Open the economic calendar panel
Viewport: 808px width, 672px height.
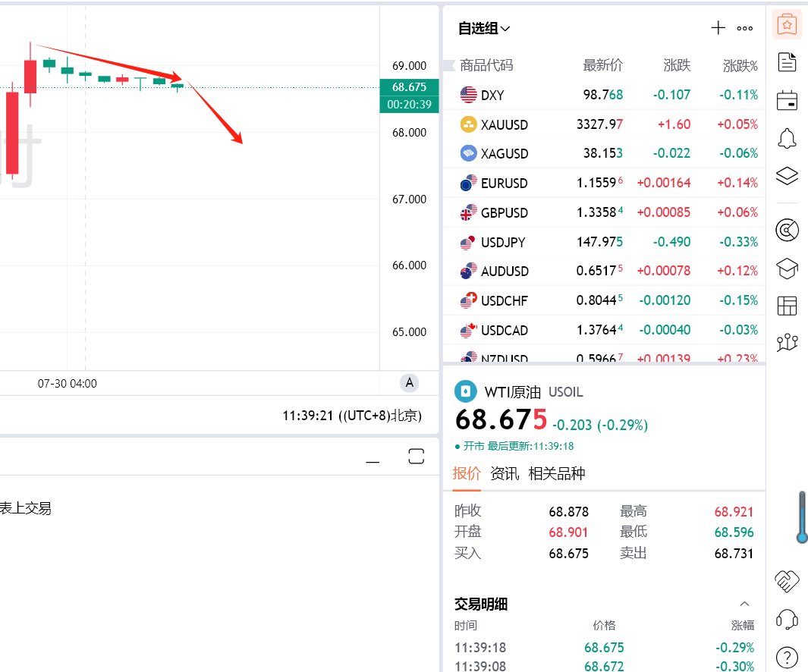(787, 100)
